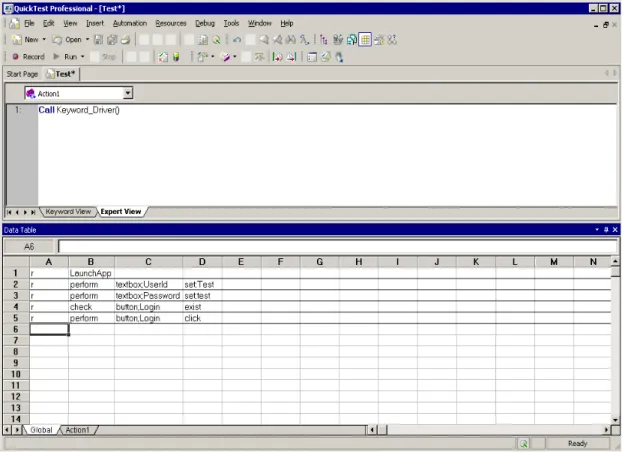622x452 pixels.
Task: Click row header 10
Action: point(16,374)
